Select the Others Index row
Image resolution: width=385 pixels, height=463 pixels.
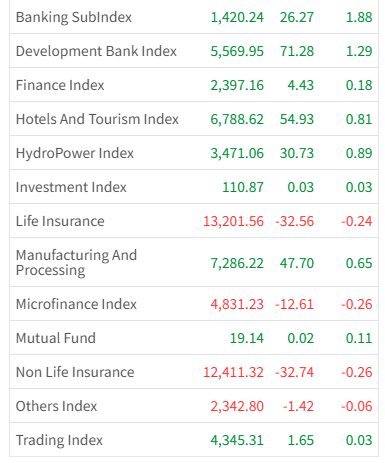click(194, 406)
